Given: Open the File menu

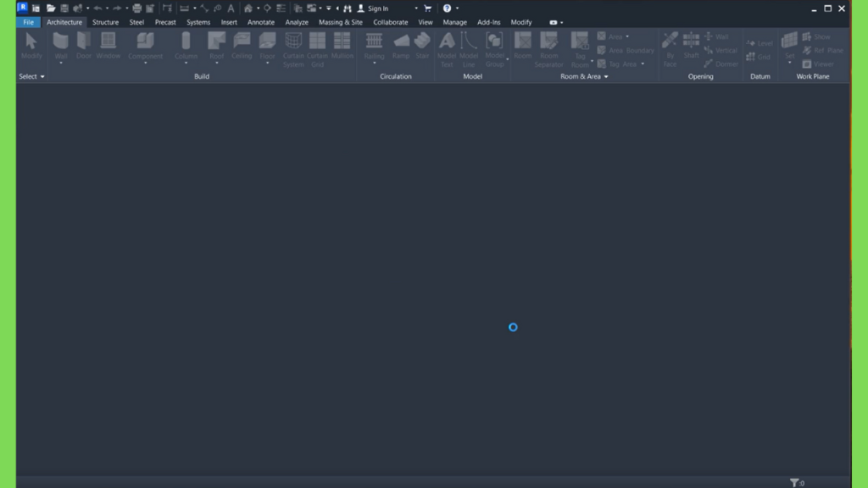Looking at the screenshot, I should point(29,22).
